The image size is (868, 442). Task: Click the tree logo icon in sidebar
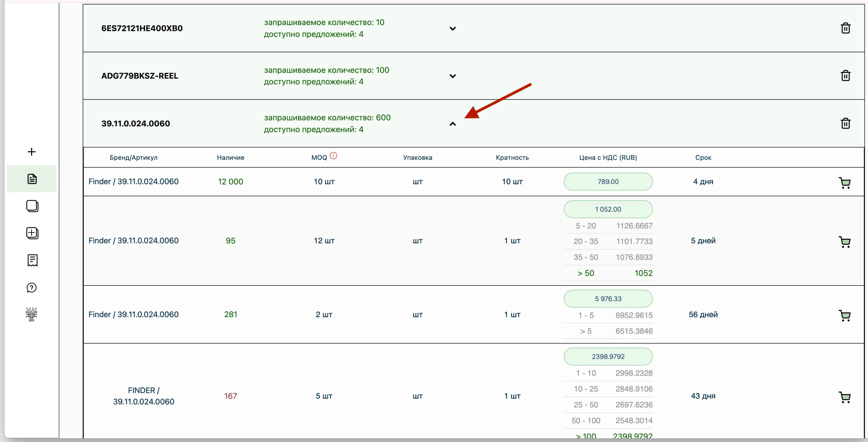32,315
